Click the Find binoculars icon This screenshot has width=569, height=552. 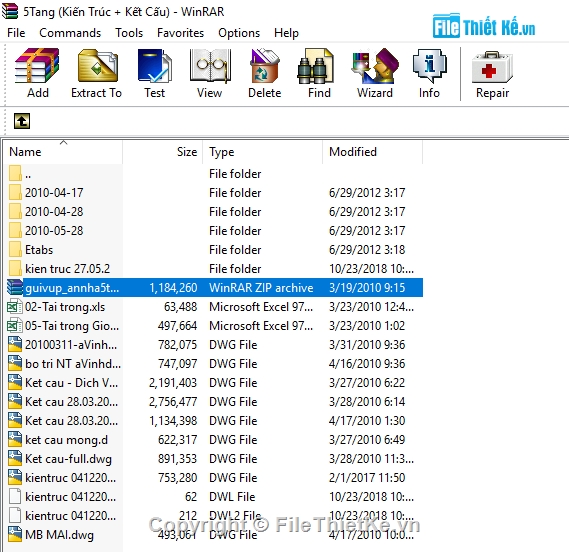(315, 66)
